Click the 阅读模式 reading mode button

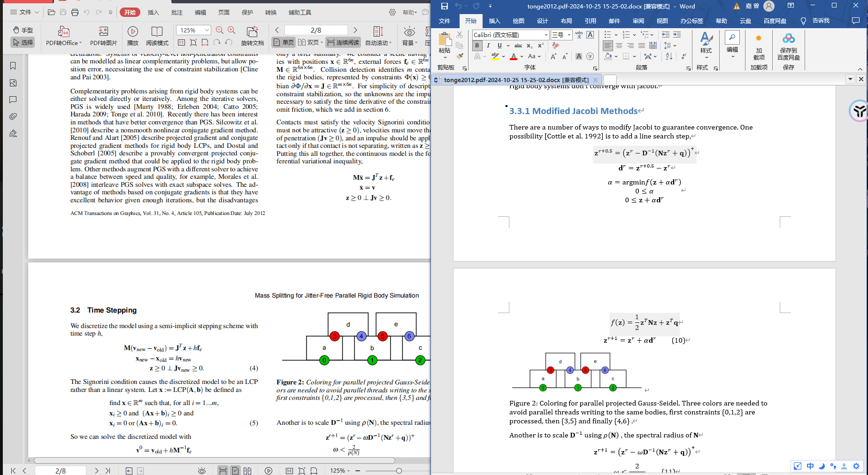(157, 36)
